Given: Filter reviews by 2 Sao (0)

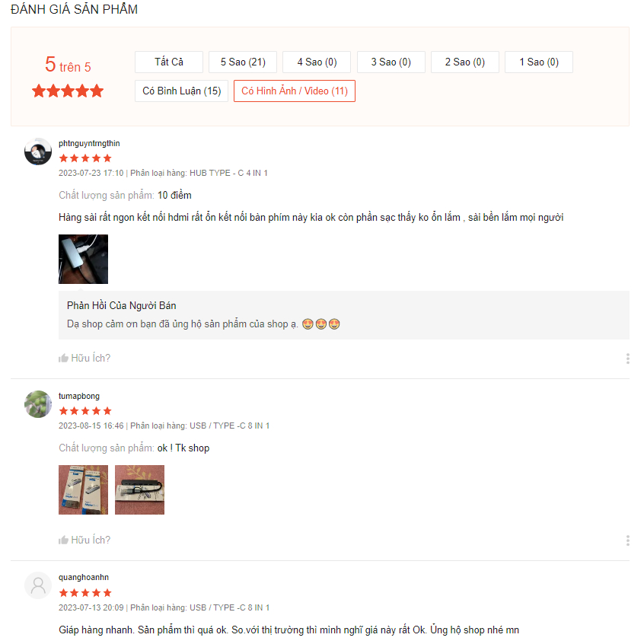Looking at the screenshot, I should [465, 62].
